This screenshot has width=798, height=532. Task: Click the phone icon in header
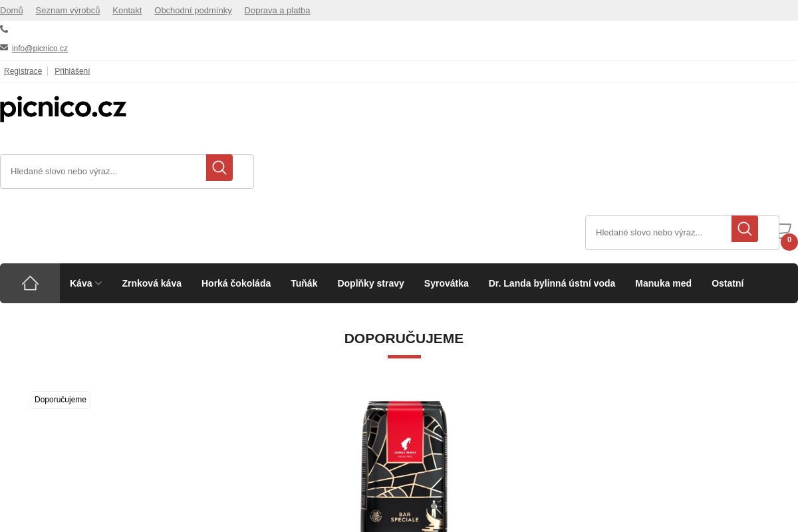[4, 29]
